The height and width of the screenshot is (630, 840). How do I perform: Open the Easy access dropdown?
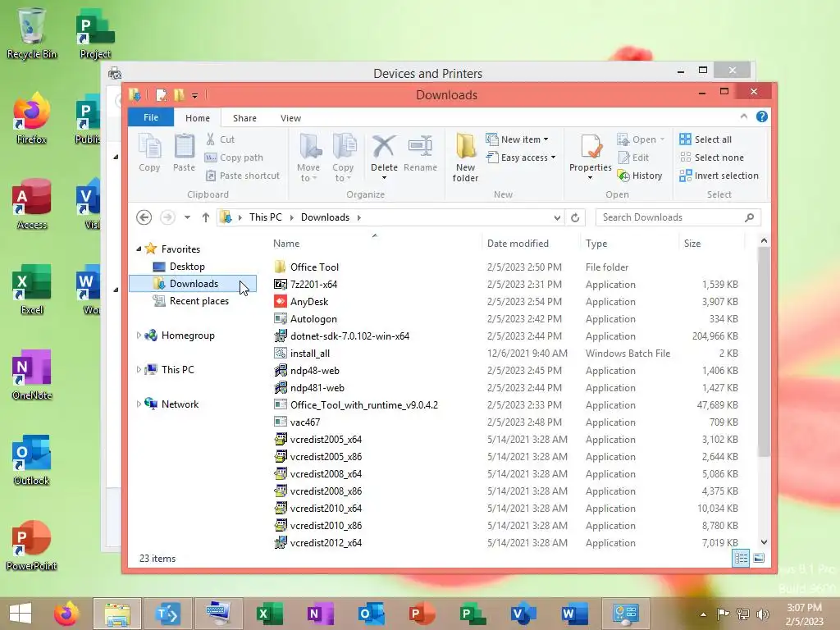click(521, 157)
